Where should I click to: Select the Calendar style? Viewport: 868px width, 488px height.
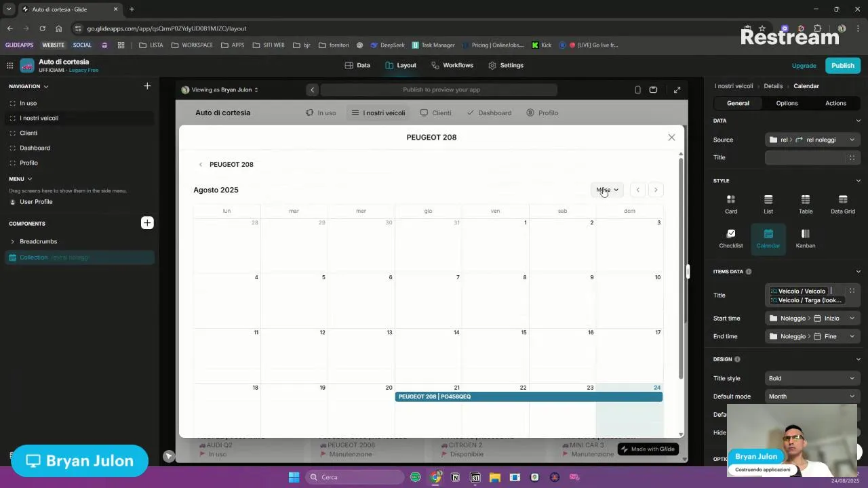click(x=768, y=239)
